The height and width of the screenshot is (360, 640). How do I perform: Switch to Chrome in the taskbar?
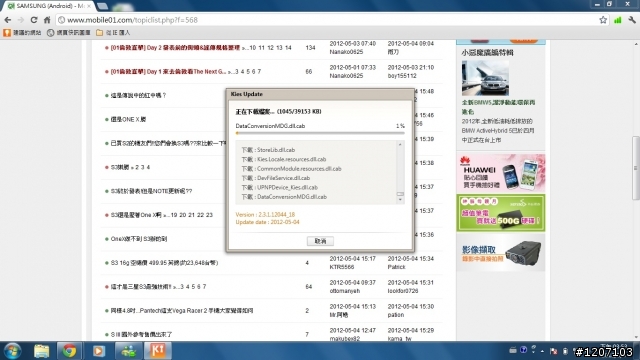click(69, 351)
